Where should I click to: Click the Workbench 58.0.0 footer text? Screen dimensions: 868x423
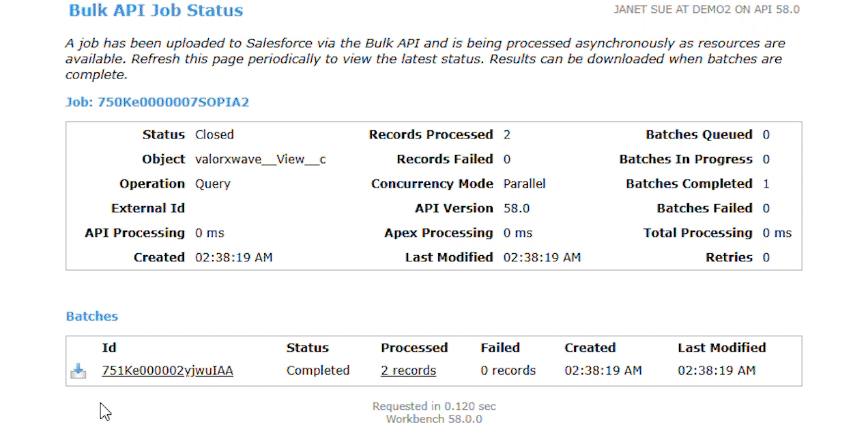[434, 419]
